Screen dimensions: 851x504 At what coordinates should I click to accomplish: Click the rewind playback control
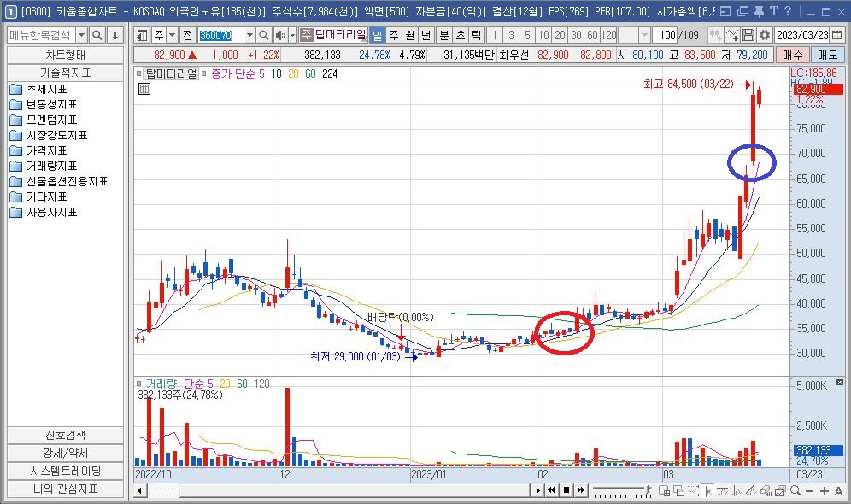551,490
